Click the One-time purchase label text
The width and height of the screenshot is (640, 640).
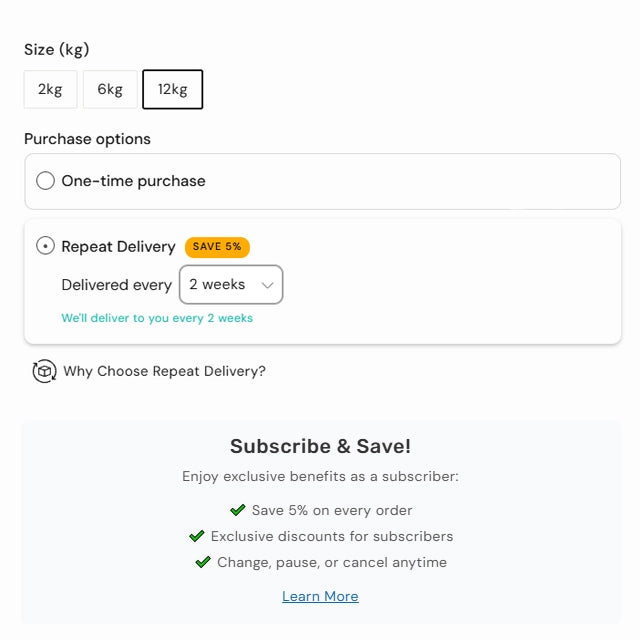point(133,181)
